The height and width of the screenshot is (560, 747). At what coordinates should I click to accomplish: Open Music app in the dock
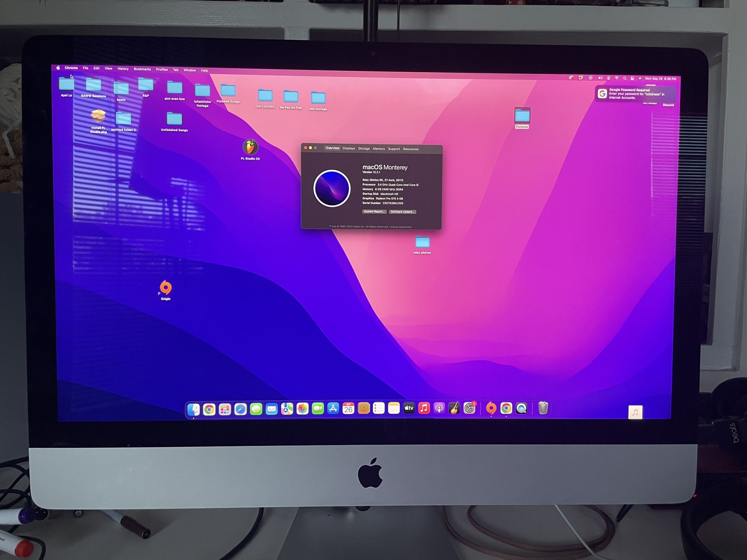click(424, 409)
